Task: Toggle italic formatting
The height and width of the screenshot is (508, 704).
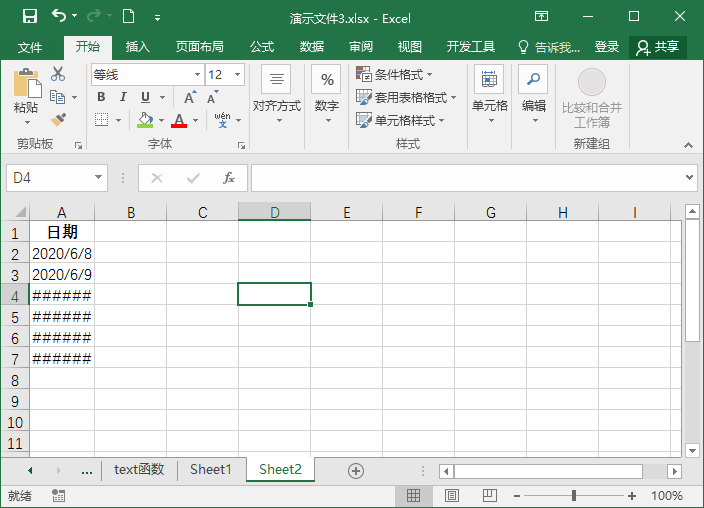Action: click(123, 97)
